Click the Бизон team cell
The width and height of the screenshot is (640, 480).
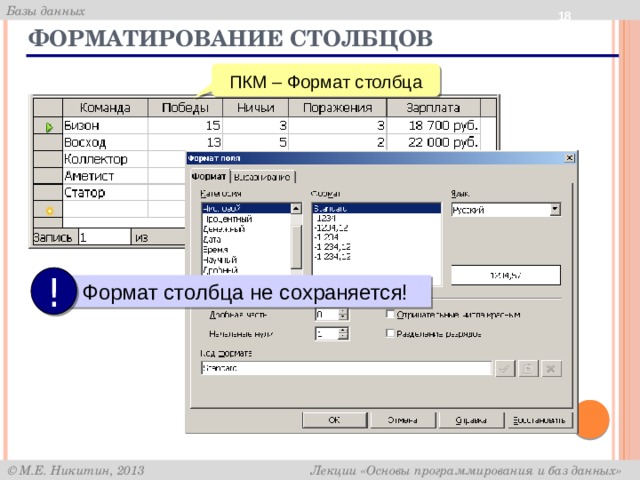[105, 125]
